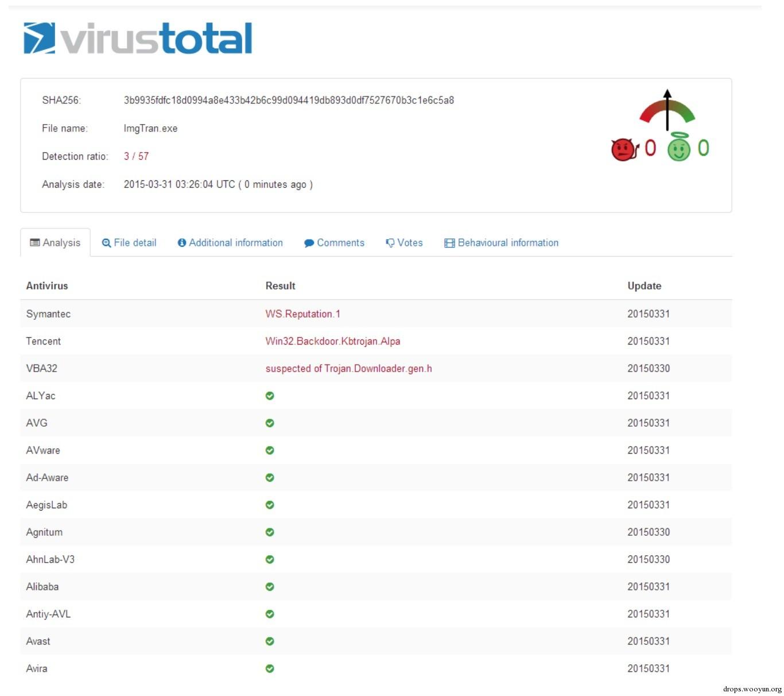Click the red devil malicious vote icon
Viewport: 784px width, 696px height.
[x=624, y=149]
